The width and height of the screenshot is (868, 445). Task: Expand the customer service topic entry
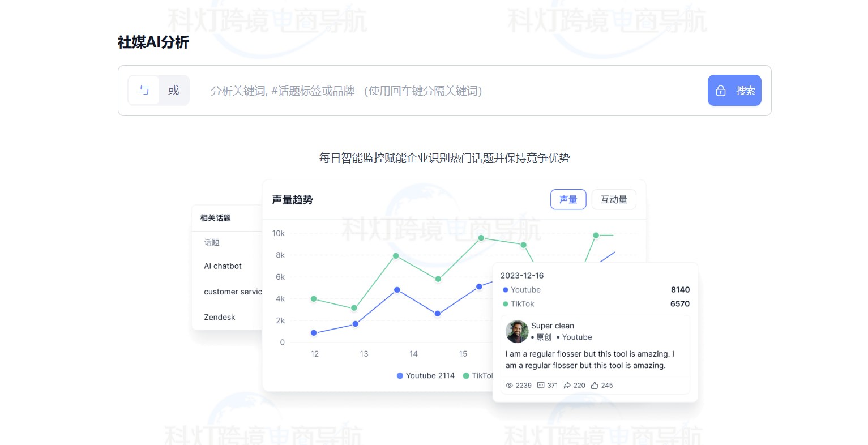(x=233, y=292)
